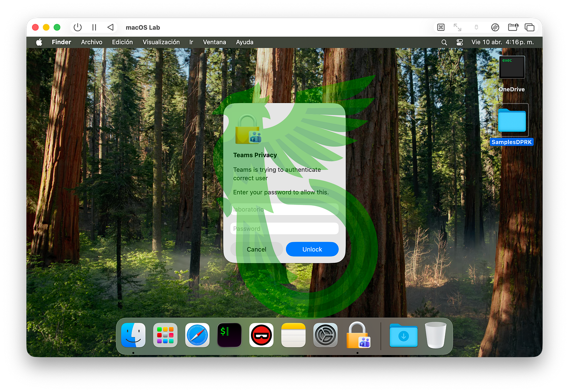The image size is (569, 392).
Task: Click the command key capture icon
Action: (441, 27)
